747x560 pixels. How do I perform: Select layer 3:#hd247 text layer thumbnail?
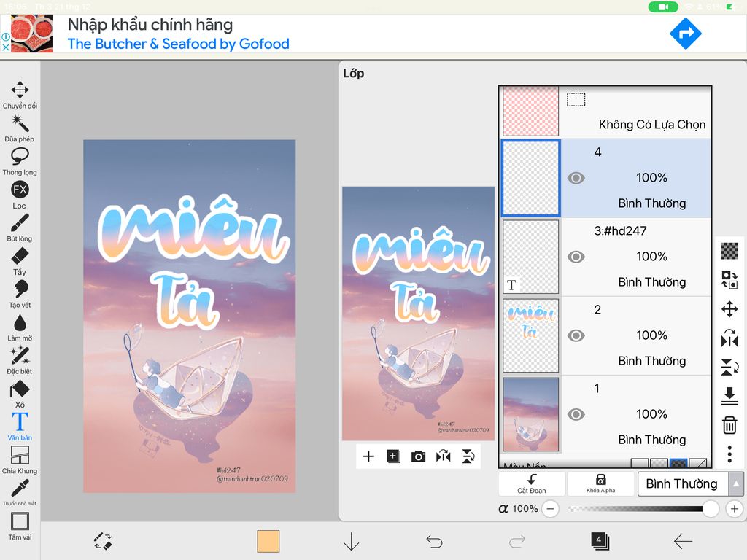pos(531,257)
